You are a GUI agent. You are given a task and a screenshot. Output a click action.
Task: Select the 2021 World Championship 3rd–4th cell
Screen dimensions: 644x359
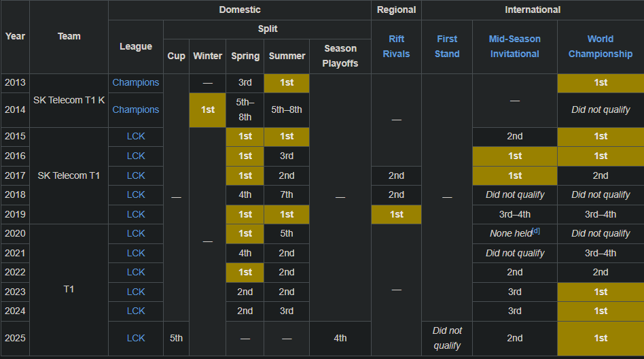tap(601, 254)
